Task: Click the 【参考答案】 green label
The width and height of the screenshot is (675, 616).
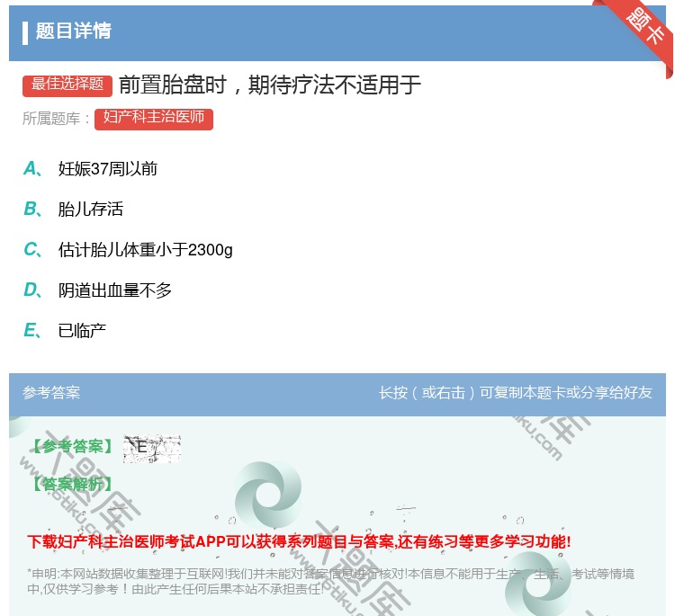Action: point(73,447)
